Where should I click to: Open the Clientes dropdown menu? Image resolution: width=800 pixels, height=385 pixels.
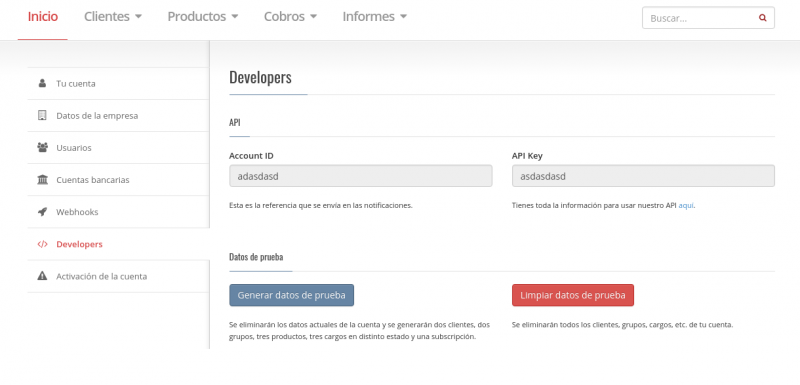click(x=113, y=16)
